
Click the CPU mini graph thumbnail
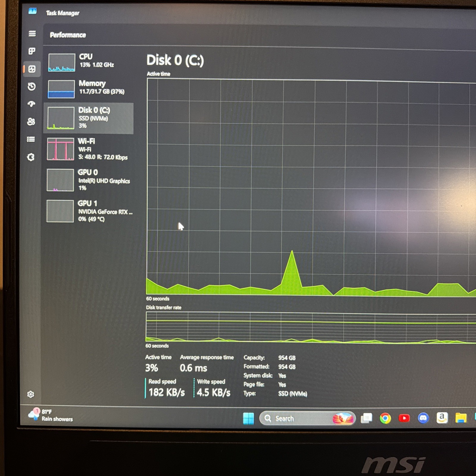[62, 62]
